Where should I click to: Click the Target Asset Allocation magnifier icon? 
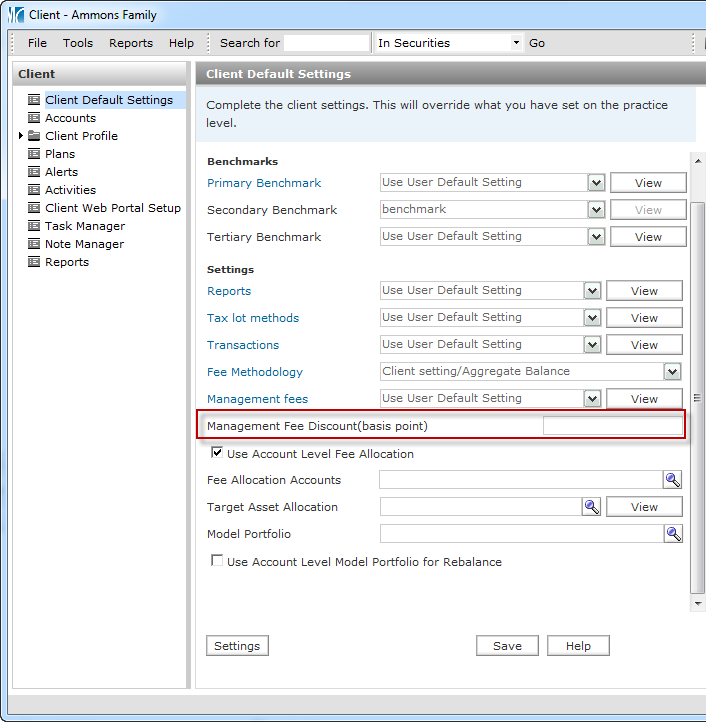pyautogui.click(x=592, y=507)
